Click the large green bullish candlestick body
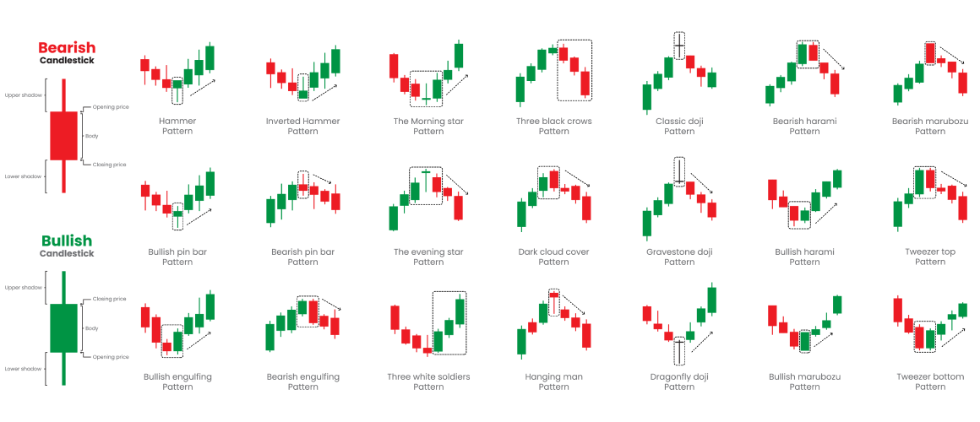 [63, 328]
